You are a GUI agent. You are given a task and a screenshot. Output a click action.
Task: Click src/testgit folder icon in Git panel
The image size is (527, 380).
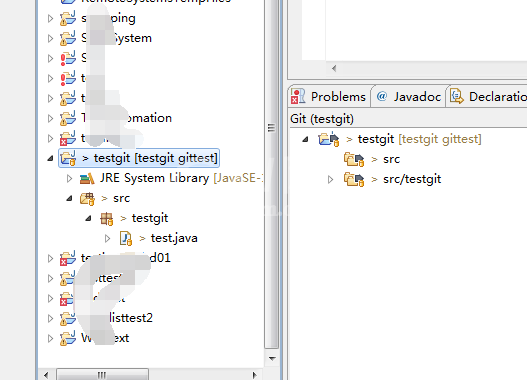[354, 179]
